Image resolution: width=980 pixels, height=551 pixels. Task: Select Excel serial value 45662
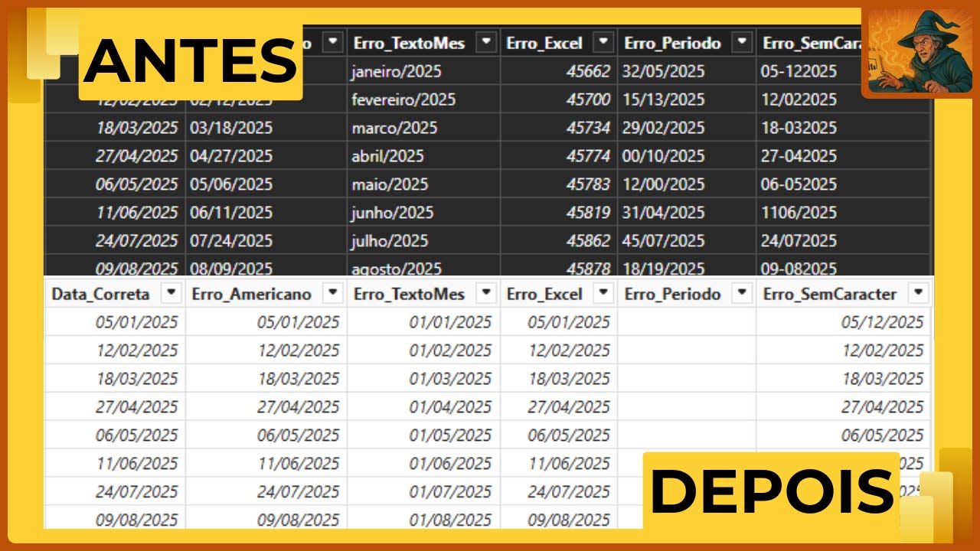point(588,71)
